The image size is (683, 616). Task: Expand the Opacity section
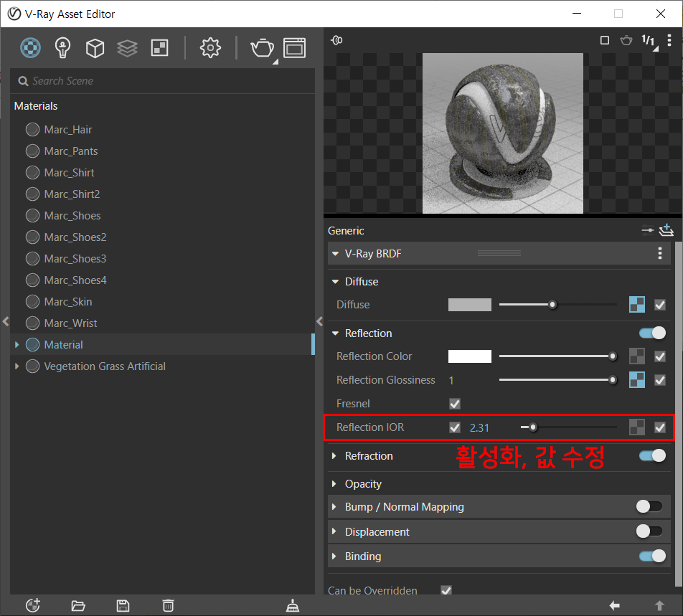click(334, 483)
